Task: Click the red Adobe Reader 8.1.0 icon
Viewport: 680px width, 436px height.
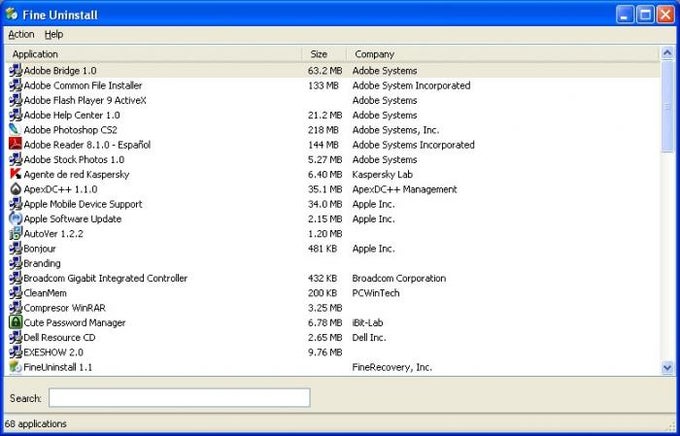Action: point(16,144)
